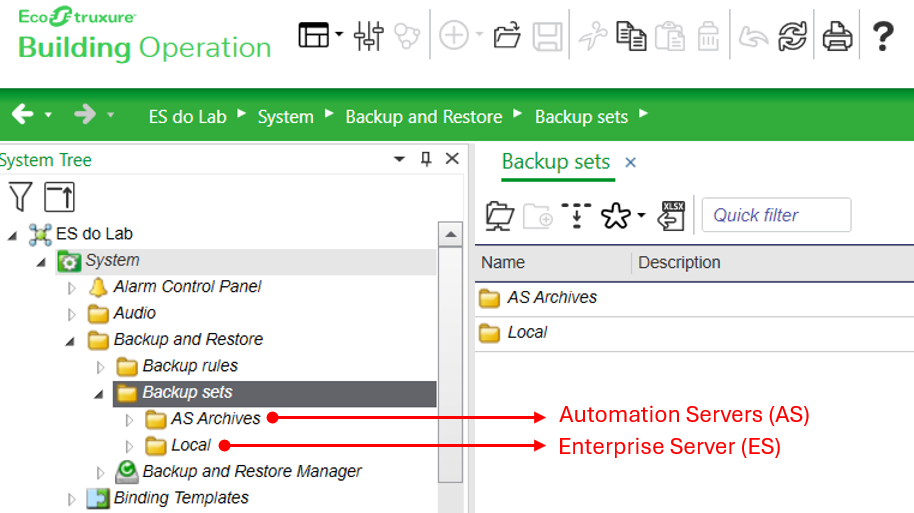Click the Paste clipboard icon
The width and height of the screenshot is (914, 513).
(x=670, y=36)
